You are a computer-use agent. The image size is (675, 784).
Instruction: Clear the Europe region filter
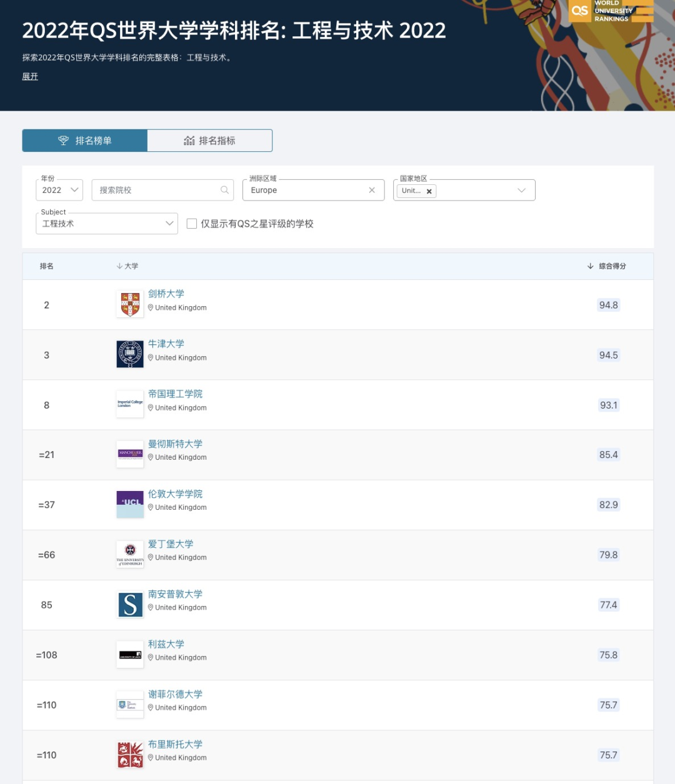pyautogui.click(x=372, y=190)
